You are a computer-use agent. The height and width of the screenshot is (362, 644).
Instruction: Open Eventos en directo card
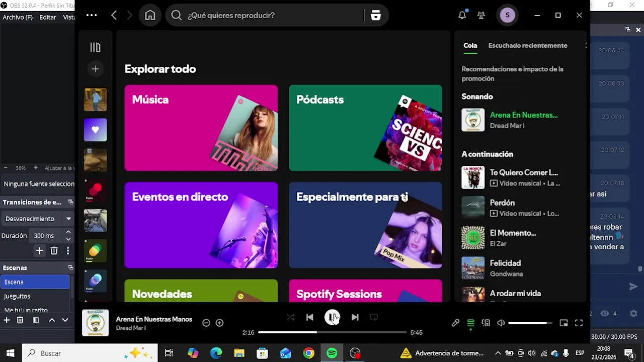point(201,225)
